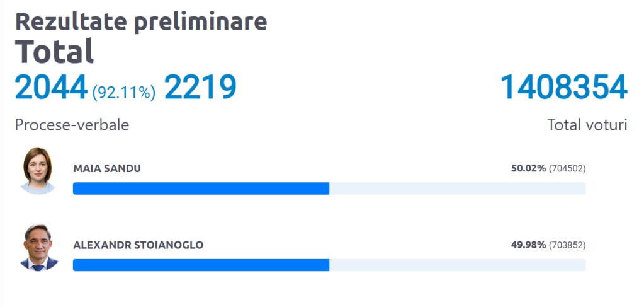
Task: Click the number 2219
Action: tap(200, 87)
